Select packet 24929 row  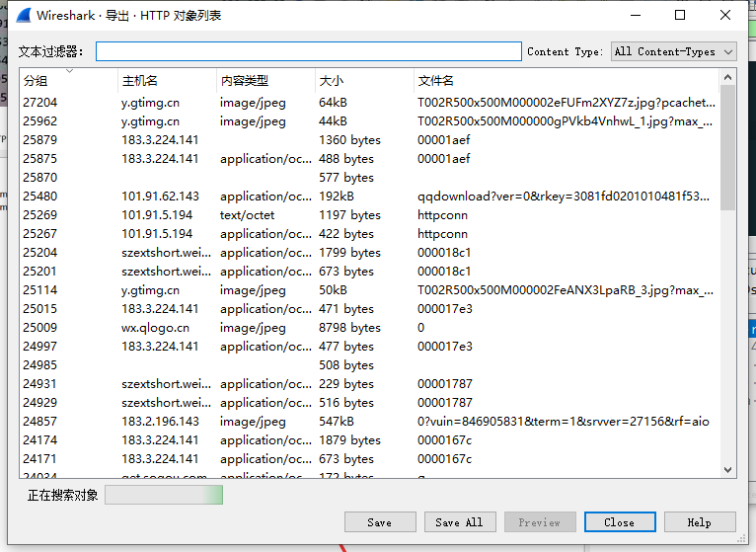tap(369, 403)
